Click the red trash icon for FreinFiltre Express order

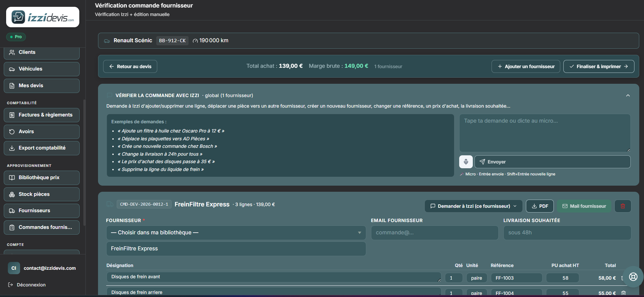pyautogui.click(x=623, y=206)
